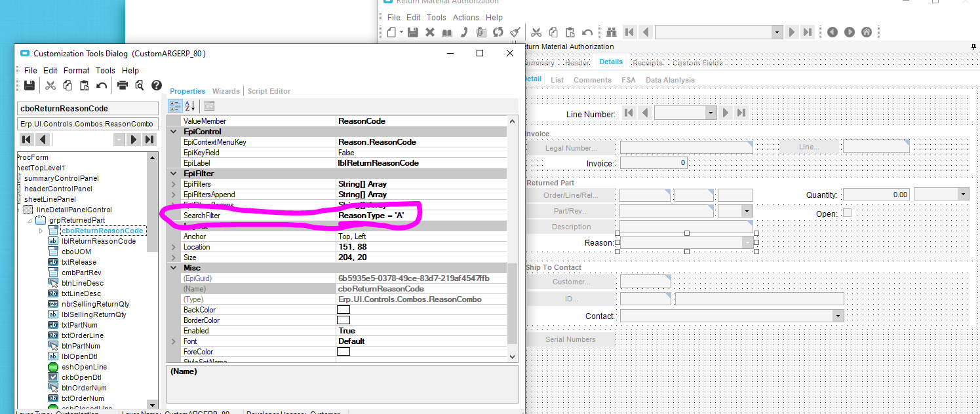This screenshot has height=414, width=980.
Task: Back round arrow in RMA toolbar
Action: pyautogui.click(x=833, y=32)
